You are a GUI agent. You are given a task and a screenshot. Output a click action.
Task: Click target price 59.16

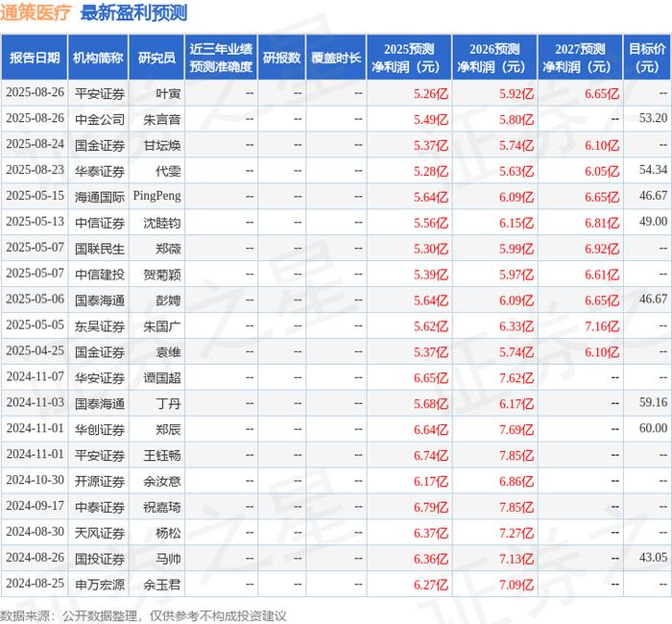653,402
